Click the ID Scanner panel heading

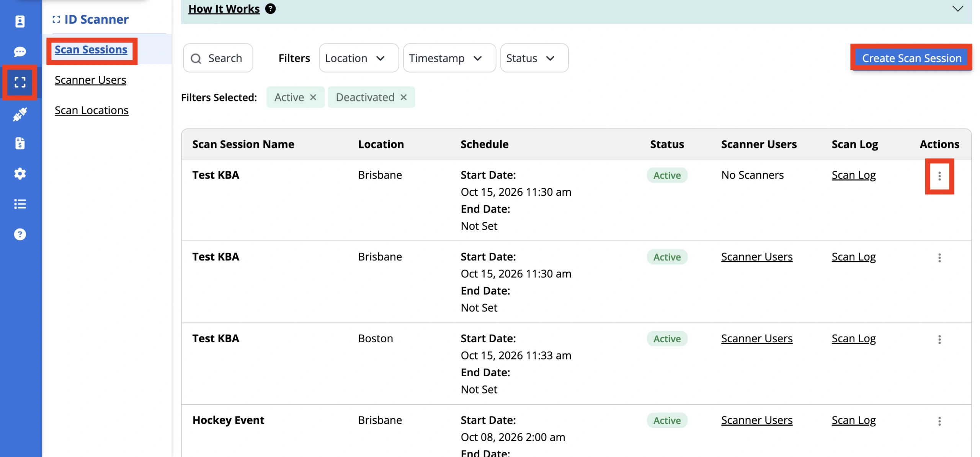click(91, 19)
